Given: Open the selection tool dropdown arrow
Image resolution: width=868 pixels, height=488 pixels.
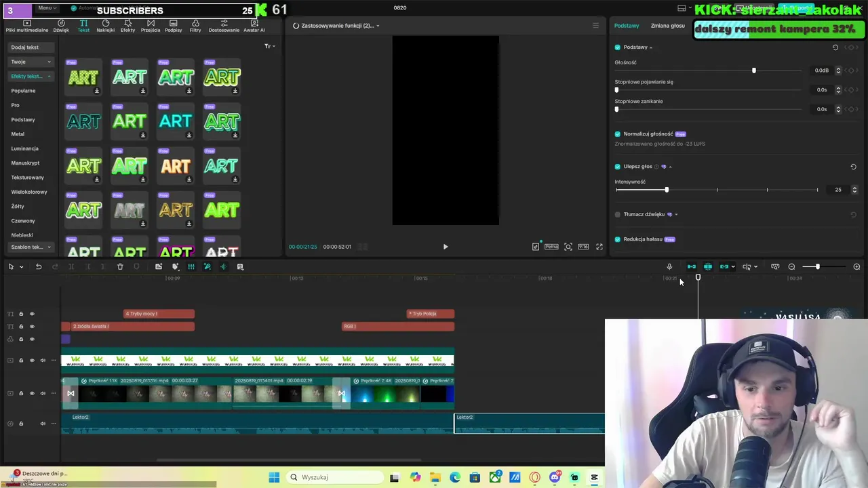Looking at the screenshot, I should click(x=21, y=267).
